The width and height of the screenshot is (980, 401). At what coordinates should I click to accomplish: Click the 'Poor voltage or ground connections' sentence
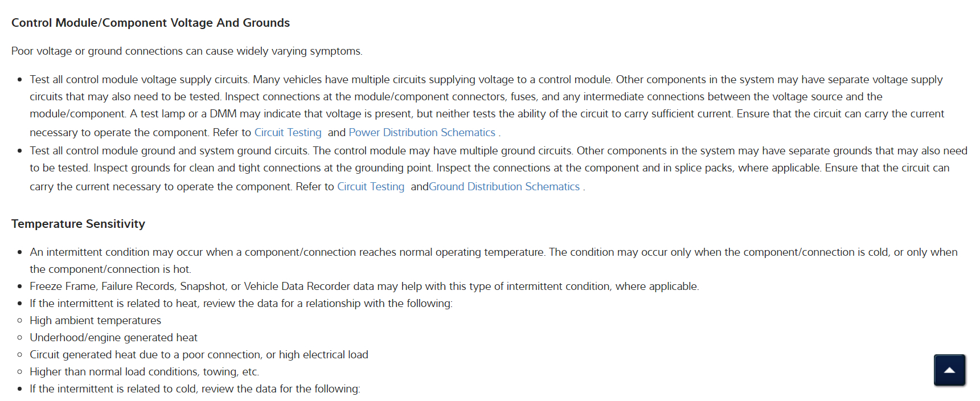click(187, 51)
